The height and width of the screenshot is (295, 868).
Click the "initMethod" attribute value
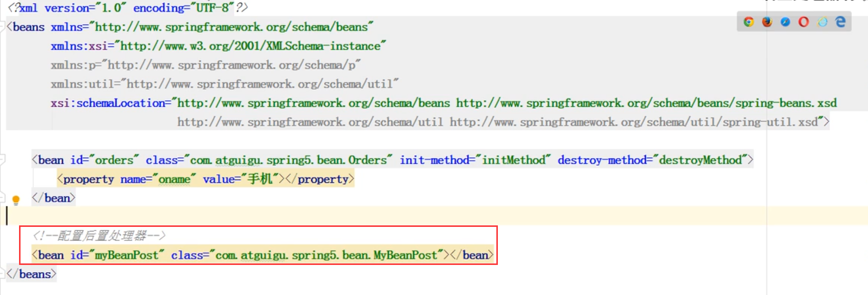click(513, 160)
